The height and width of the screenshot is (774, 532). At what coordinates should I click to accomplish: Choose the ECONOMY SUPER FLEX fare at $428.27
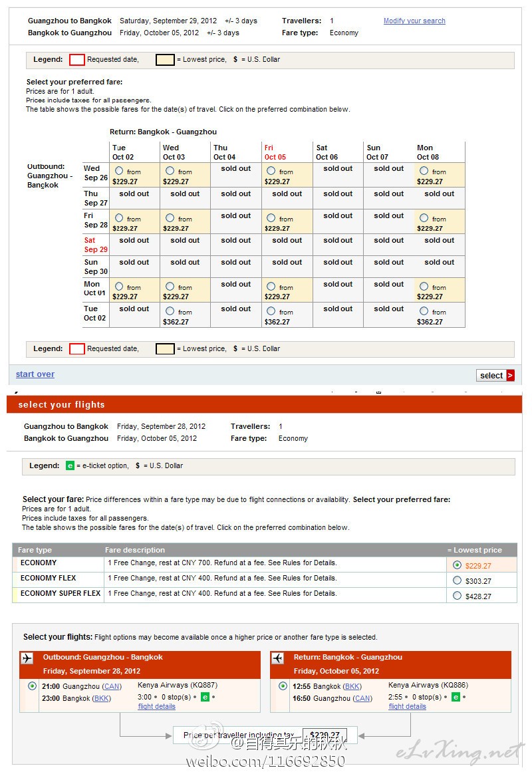tap(457, 596)
